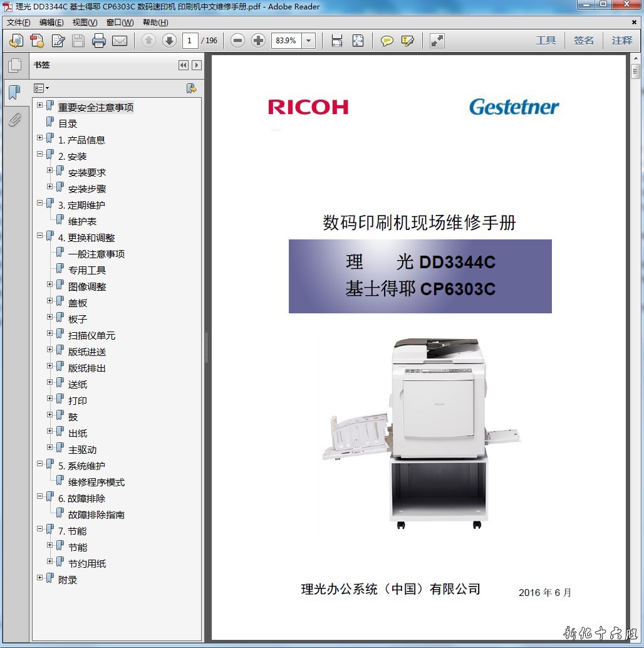Open the 注释 pane

(x=622, y=40)
